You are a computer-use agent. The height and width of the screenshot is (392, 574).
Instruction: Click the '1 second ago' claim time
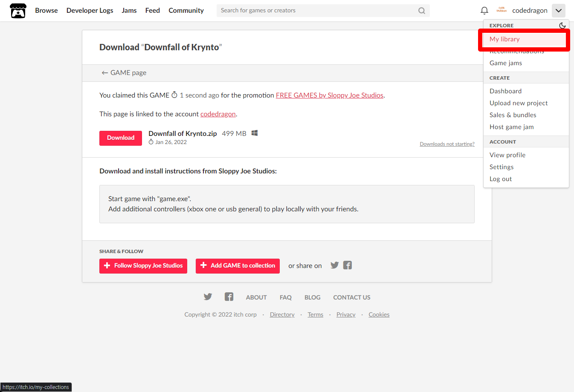pyautogui.click(x=199, y=95)
